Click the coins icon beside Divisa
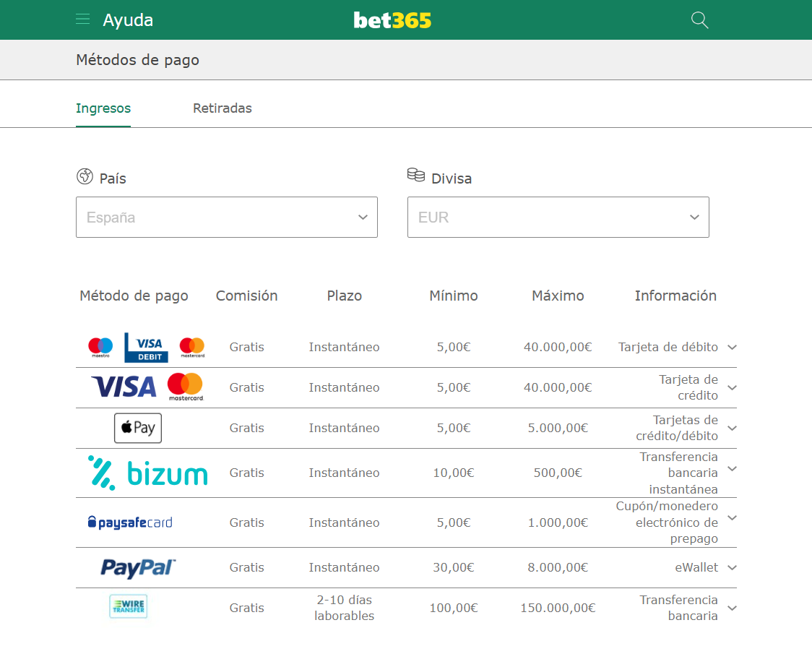The width and height of the screenshot is (812, 667). pos(416,174)
